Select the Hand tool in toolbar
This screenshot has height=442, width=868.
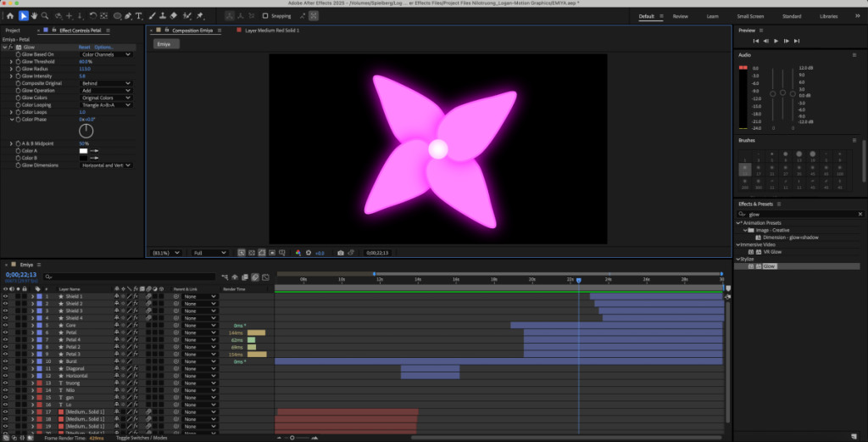tap(34, 15)
